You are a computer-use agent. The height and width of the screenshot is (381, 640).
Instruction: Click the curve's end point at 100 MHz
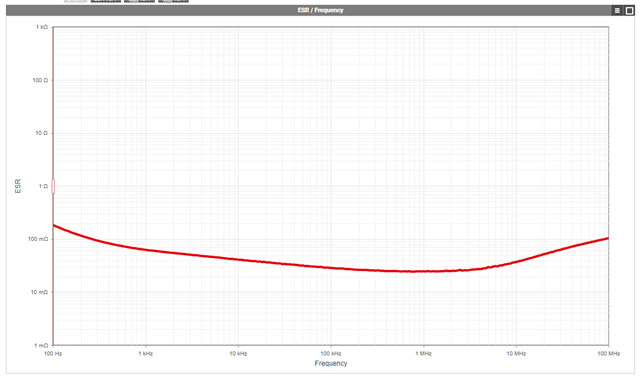point(608,238)
